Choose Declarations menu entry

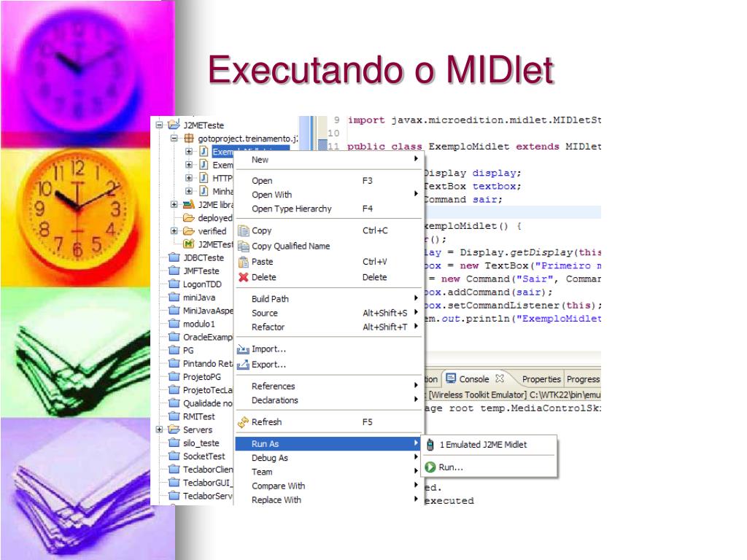[328, 400]
